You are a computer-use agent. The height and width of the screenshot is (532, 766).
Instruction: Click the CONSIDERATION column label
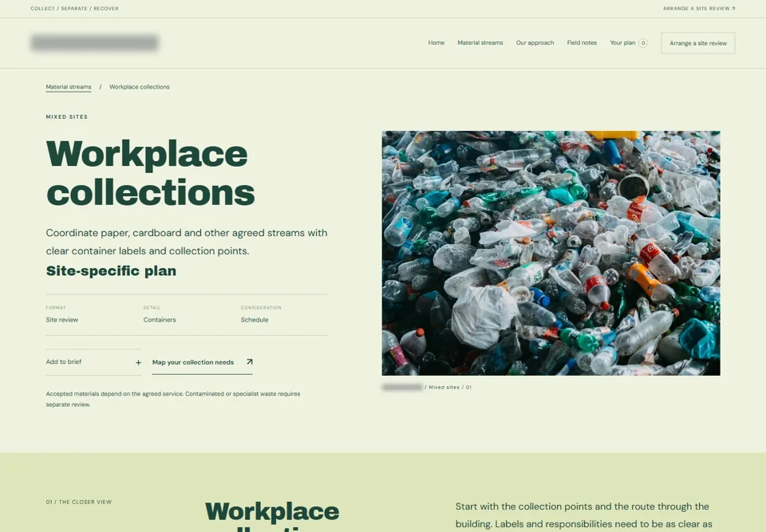pos(261,308)
